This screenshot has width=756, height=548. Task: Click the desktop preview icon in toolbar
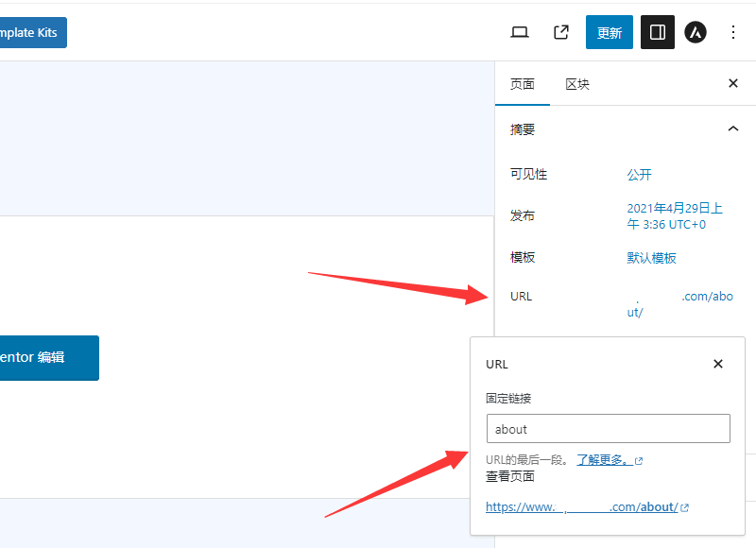pyautogui.click(x=519, y=31)
